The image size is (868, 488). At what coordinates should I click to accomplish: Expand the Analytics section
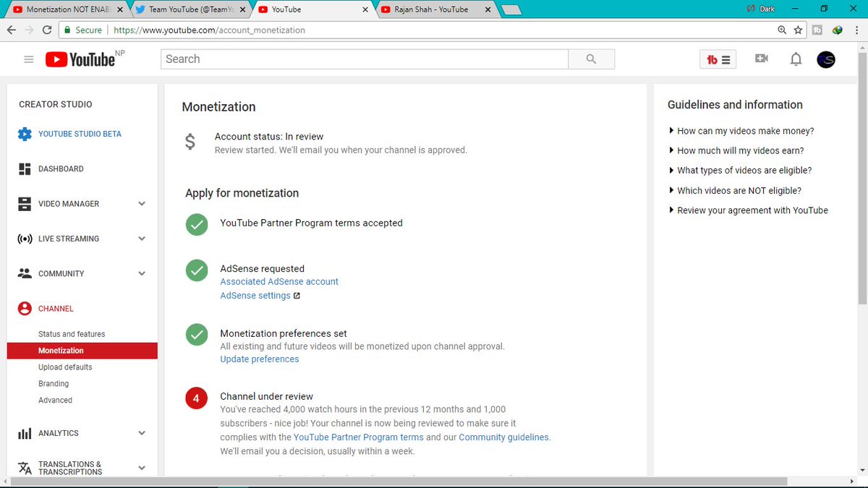point(142,433)
